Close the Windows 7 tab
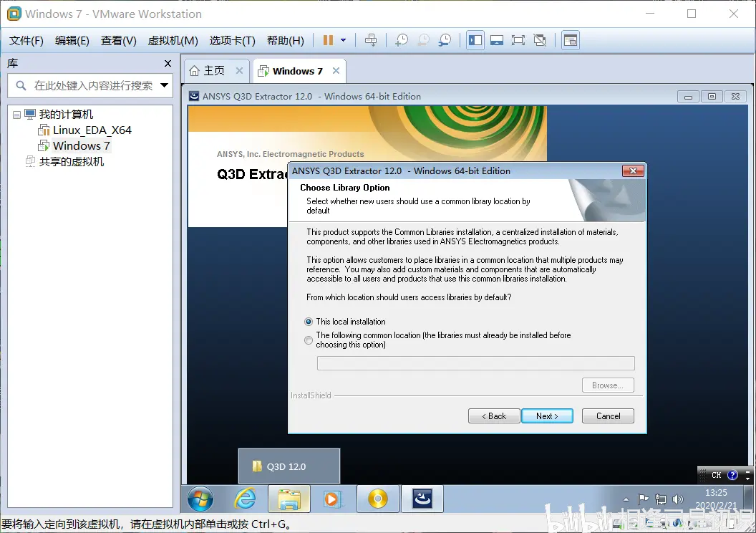This screenshot has width=756, height=533. click(336, 70)
